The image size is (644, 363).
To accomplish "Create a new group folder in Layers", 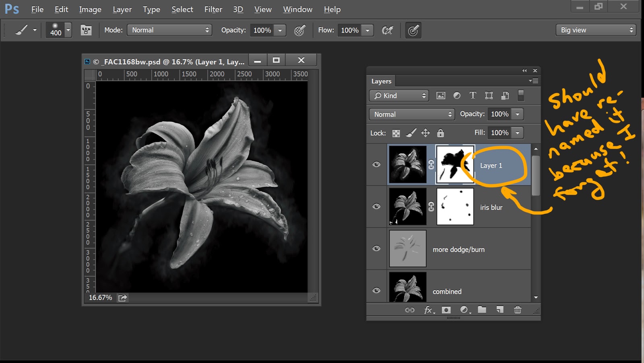I will [x=482, y=310].
